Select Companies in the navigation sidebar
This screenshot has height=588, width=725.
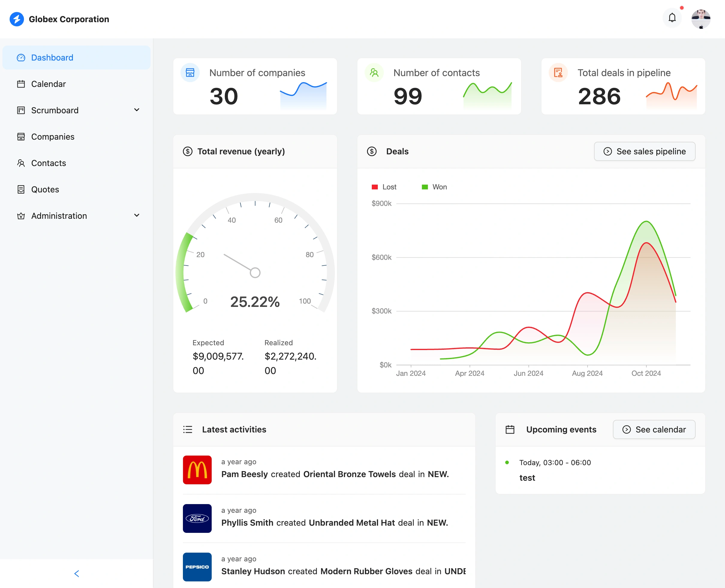(x=52, y=136)
